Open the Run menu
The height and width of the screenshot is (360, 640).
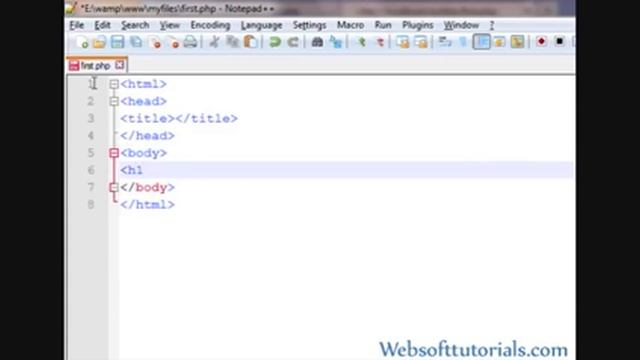383,25
